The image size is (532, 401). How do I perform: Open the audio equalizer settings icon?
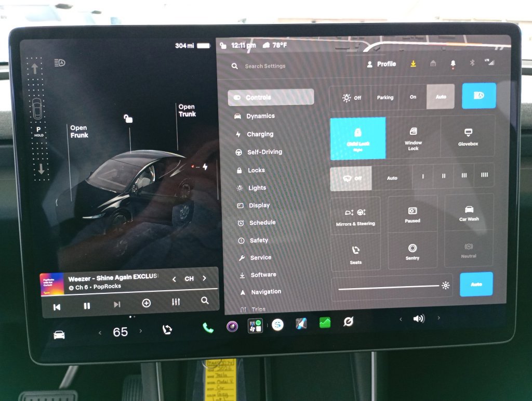coord(176,302)
